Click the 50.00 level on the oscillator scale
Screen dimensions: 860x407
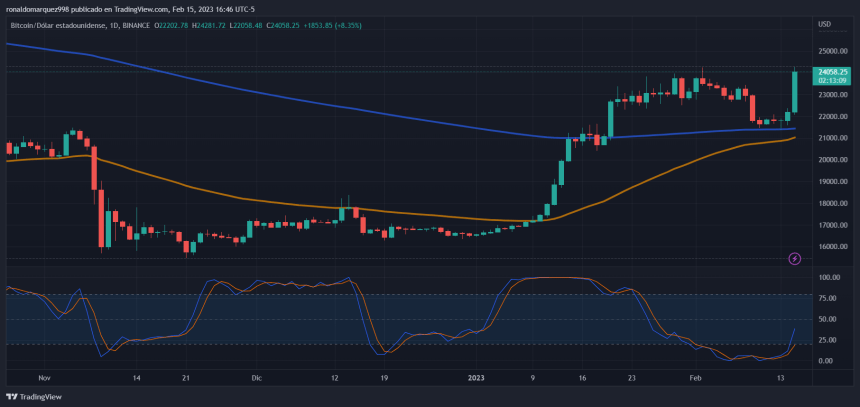click(827, 319)
